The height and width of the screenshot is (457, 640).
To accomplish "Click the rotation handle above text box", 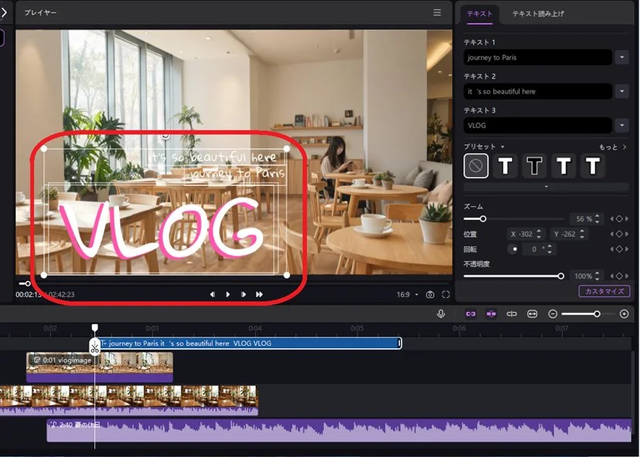I will point(165,135).
